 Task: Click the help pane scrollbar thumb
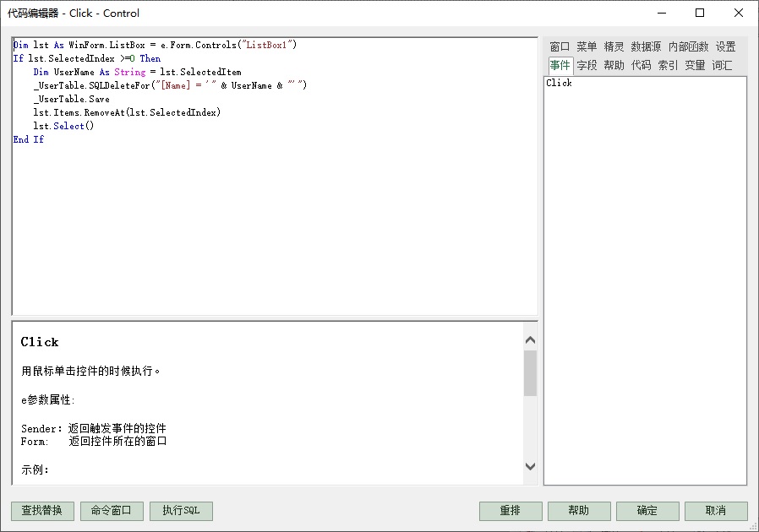(531, 373)
